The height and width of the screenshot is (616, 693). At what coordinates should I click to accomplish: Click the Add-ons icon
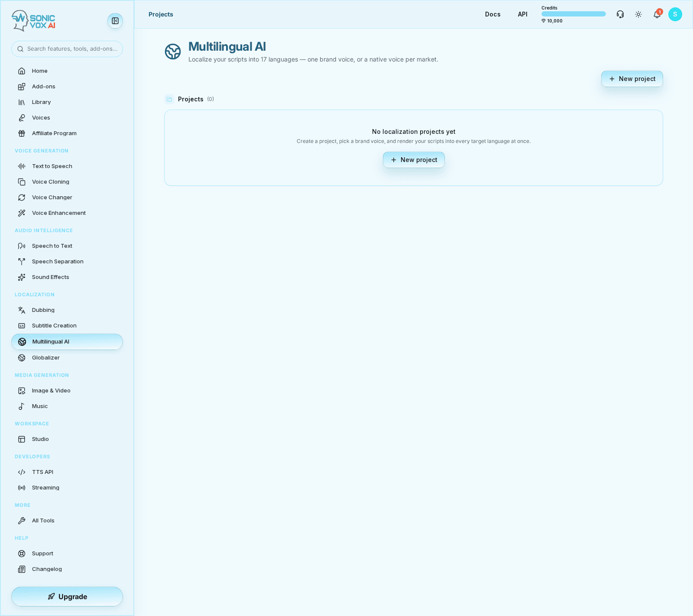[x=22, y=87]
